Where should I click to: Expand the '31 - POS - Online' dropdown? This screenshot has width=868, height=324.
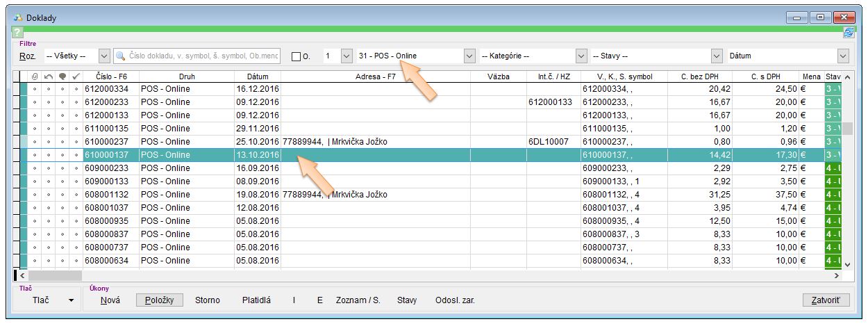469,56
